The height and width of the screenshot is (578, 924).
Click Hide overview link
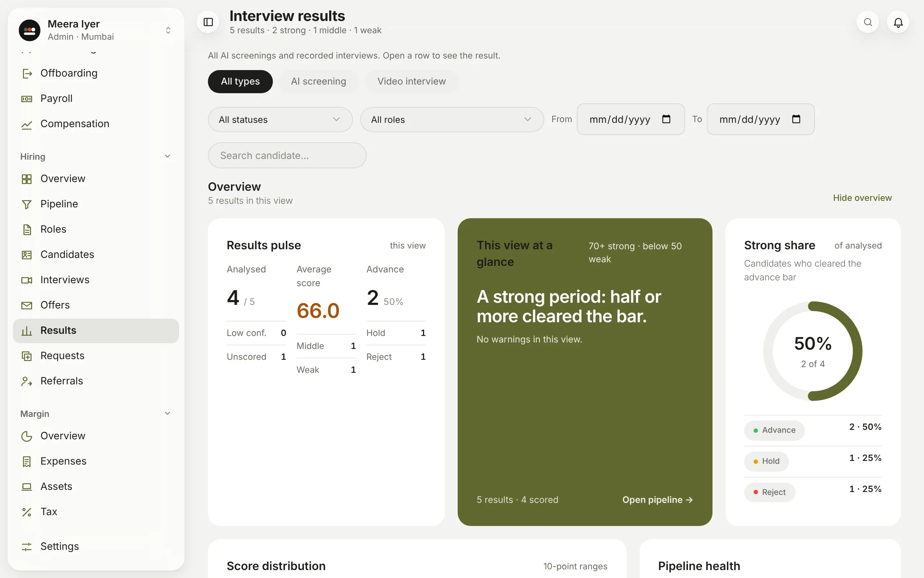[862, 198]
